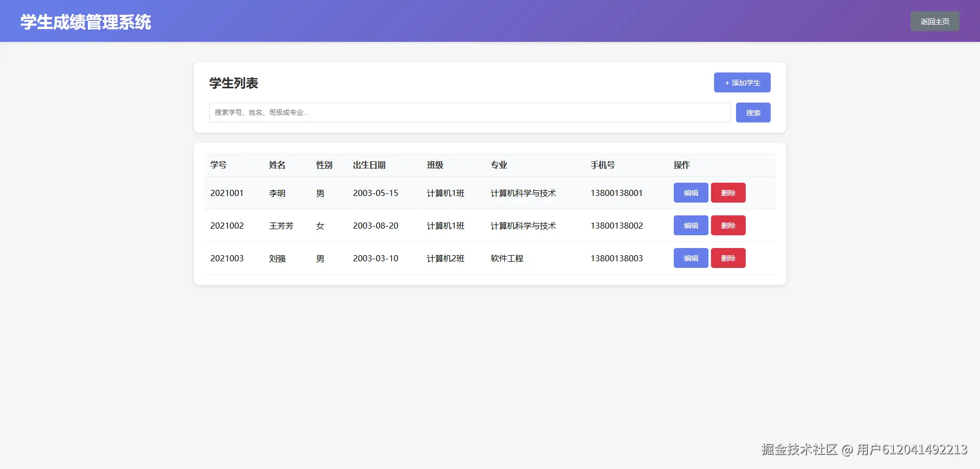Image resolution: width=980 pixels, height=469 pixels.
Task: Edit student 刘强's record
Action: tap(691, 258)
